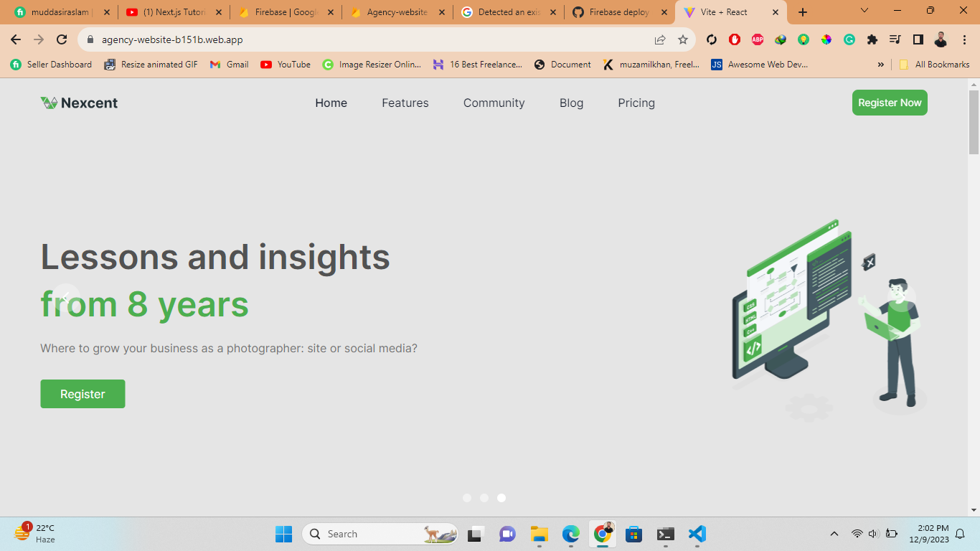Select the first carousel slide dot

click(467, 498)
